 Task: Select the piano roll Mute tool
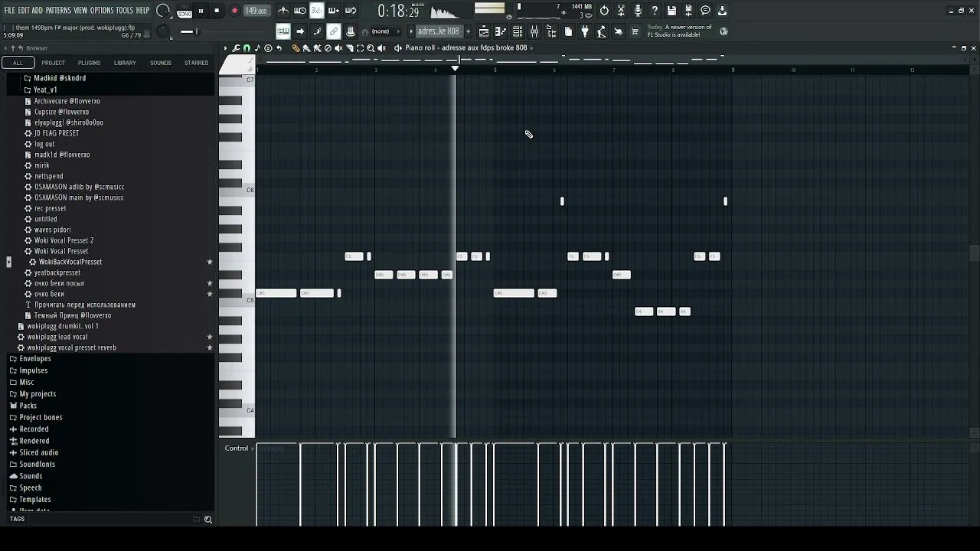click(338, 47)
